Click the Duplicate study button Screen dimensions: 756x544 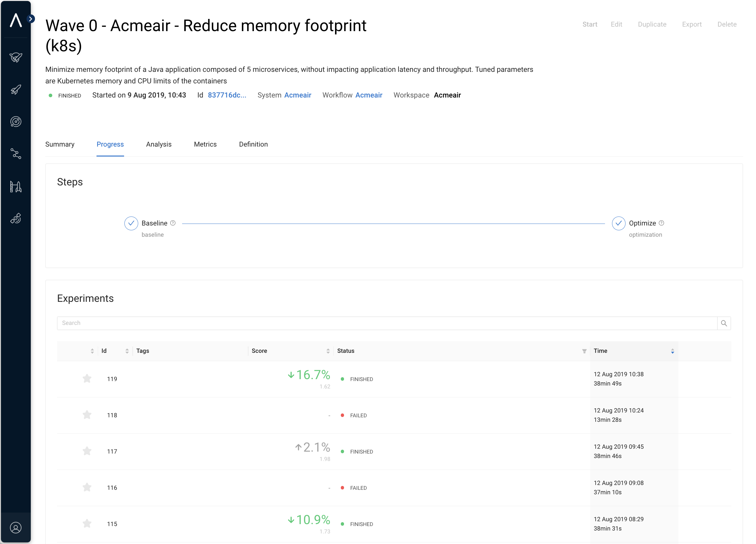tap(652, 24)
